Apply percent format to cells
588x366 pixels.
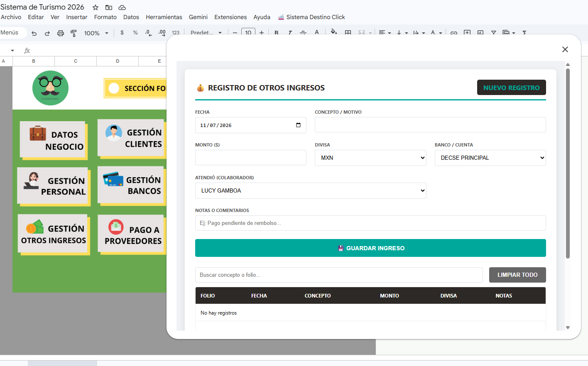click(135, 32)
